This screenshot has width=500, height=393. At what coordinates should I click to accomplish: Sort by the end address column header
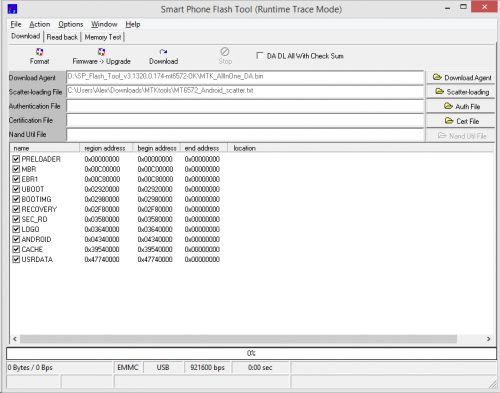(x=204, y=148)
